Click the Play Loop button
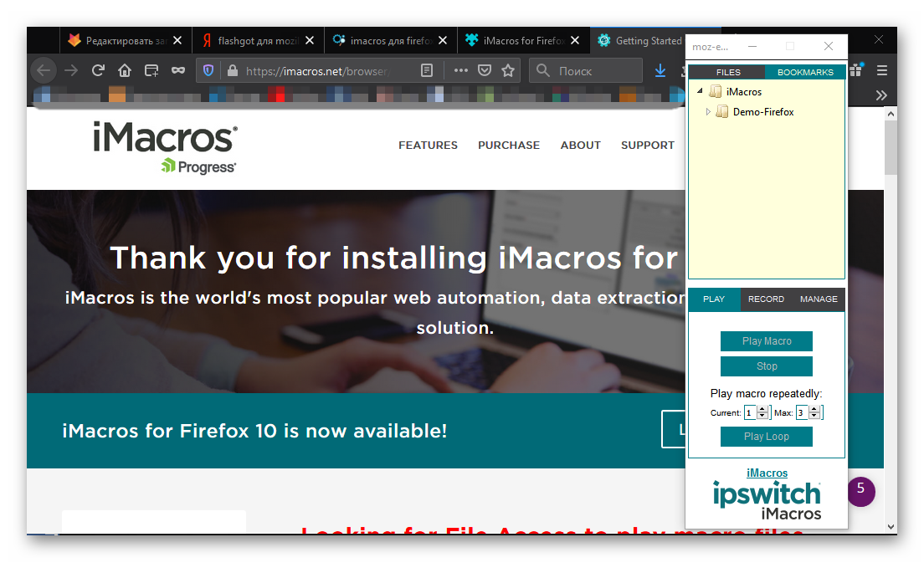Viewport: 924px width, 578px height. pyautogui.click(x=766, y=437)
